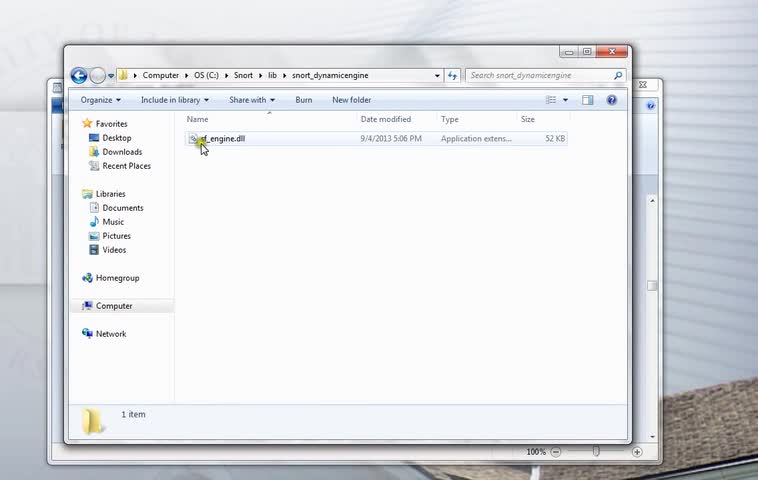Click the search magnifier icon
The height and width of the screenshot is (480, 758).
point(618,75)
